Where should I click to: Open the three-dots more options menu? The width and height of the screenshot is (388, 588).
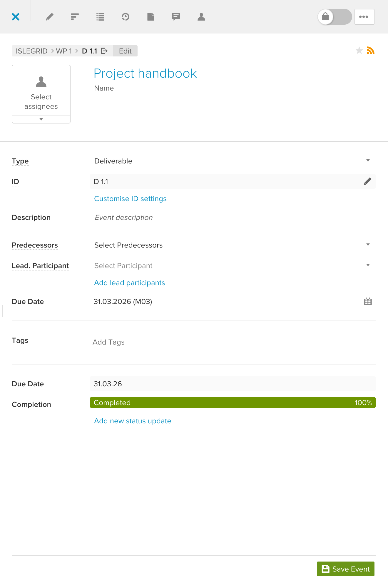pos(364,17)
